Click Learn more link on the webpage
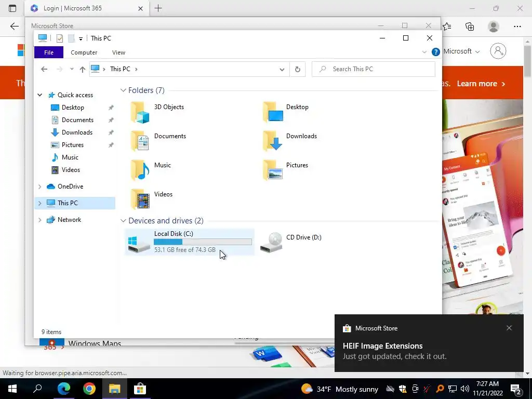This screenshot has height=399, width=532. [x=481, y=84]
